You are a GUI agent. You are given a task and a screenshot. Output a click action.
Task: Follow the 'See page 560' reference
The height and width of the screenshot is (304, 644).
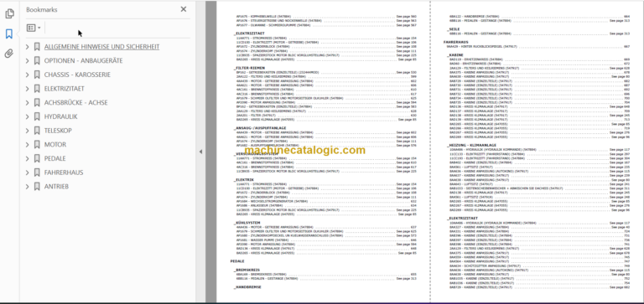pyautogui.click(x=406, y=17)
